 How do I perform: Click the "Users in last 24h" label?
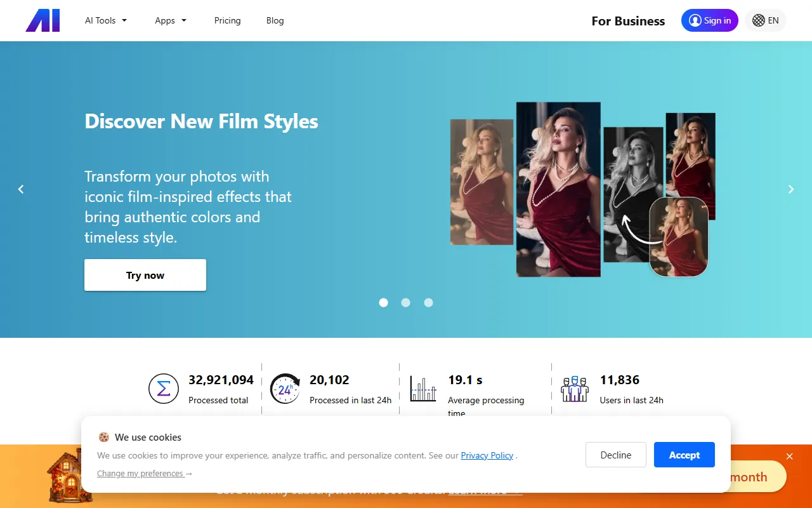coord(632,400)
